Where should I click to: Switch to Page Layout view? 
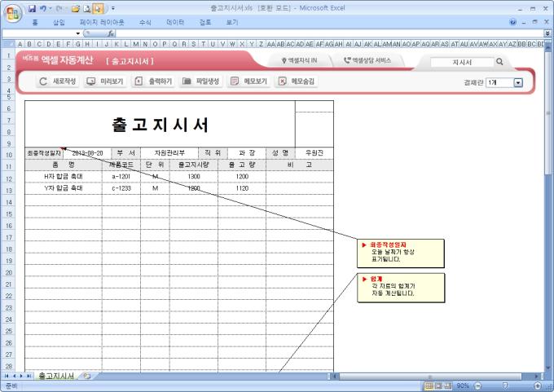point(437,385)
